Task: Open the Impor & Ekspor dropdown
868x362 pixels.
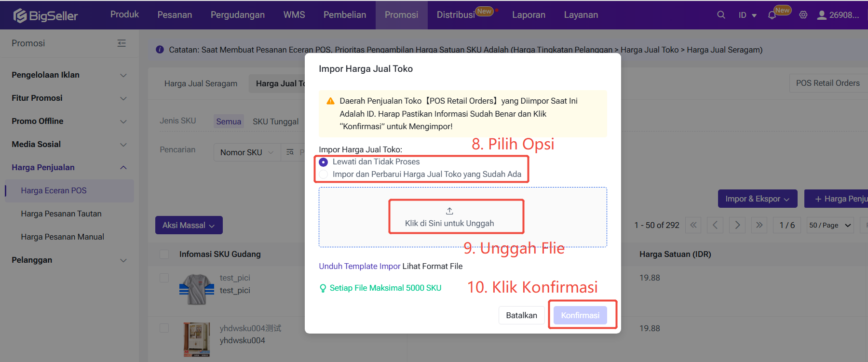Action: tap(758, 199)
